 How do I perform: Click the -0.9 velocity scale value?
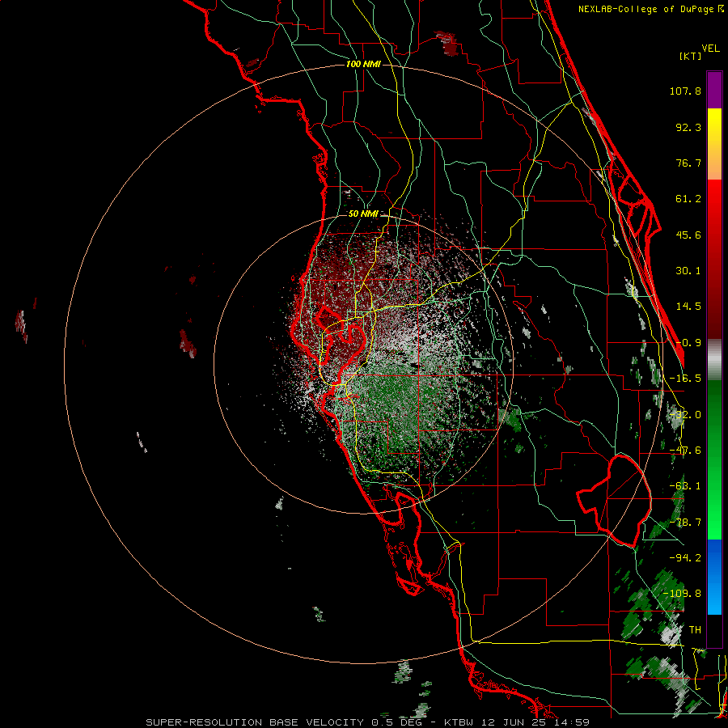(688, 343)
